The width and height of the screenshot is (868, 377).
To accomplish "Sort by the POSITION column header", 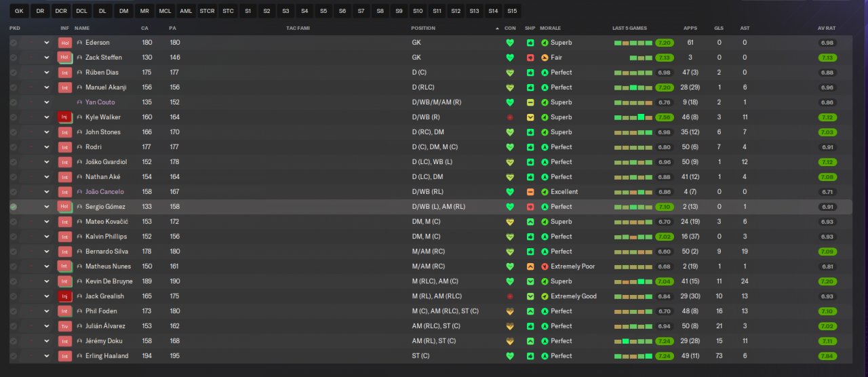I will click(423, 28).
